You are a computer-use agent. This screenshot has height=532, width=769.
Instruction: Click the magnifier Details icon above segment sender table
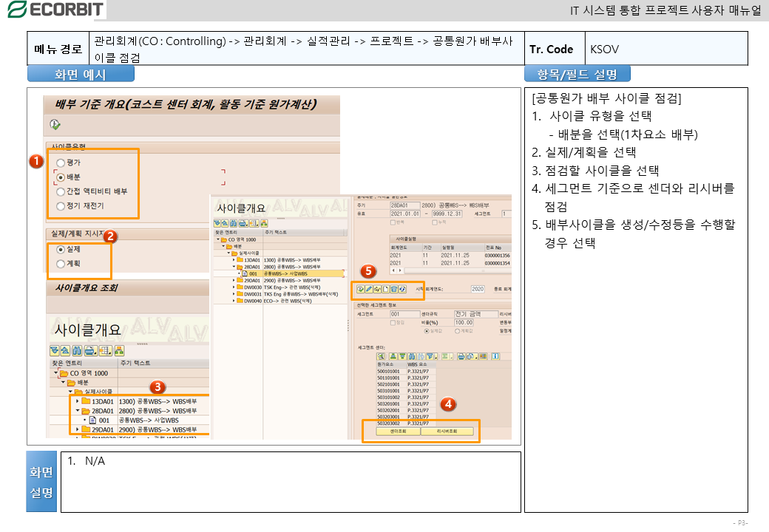(x=382, y=356)
